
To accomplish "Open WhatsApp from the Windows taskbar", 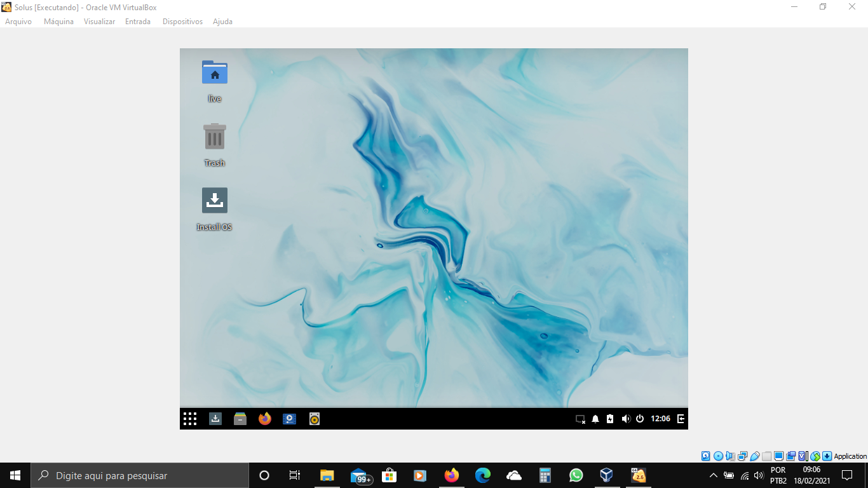I will tap(576, 475).
